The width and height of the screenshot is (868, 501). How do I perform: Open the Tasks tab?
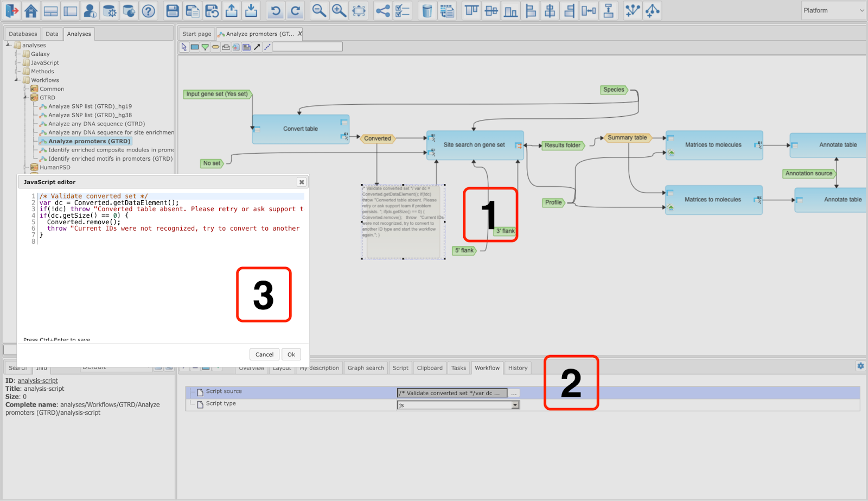(458, 368)
